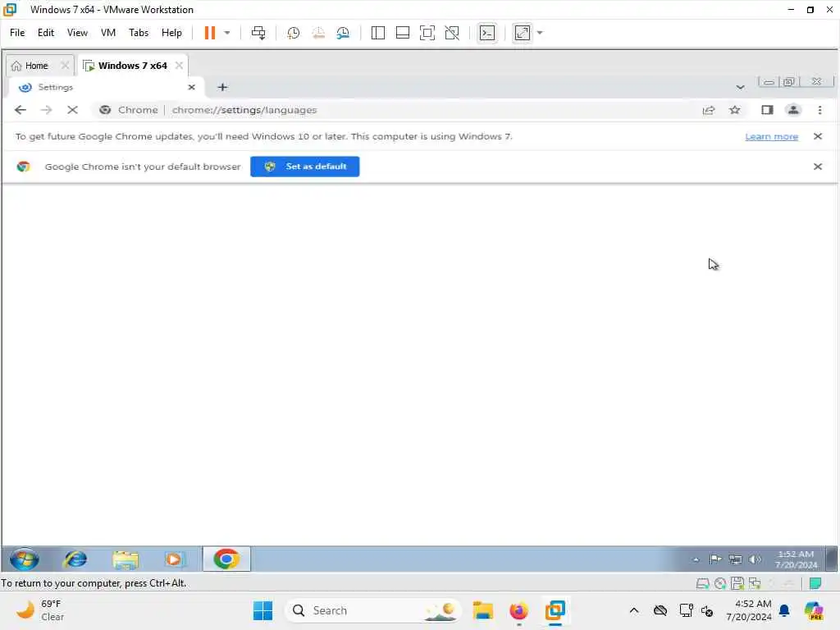Enter VMware full screen mode
This screenshot has height=630, width=840.
427,33
